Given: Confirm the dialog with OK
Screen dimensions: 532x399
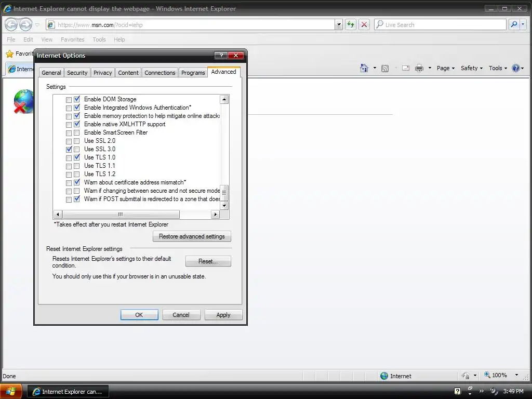Looking at the screenshot, I should pyautogui.click(x=139, y=315).
